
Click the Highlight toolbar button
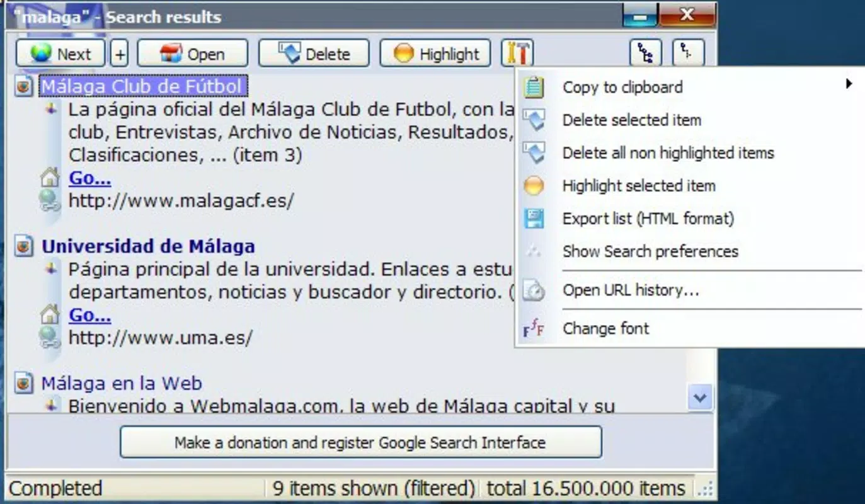435,54
